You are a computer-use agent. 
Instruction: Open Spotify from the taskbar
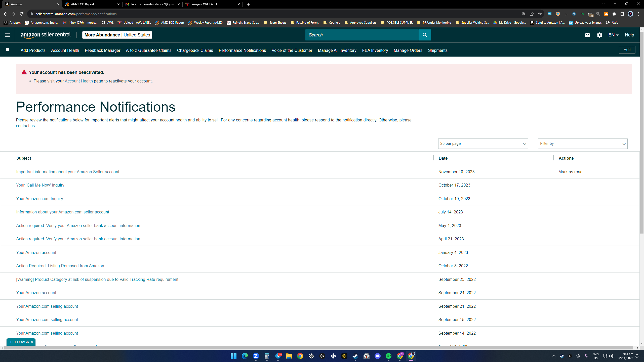[x=388, y=356]
